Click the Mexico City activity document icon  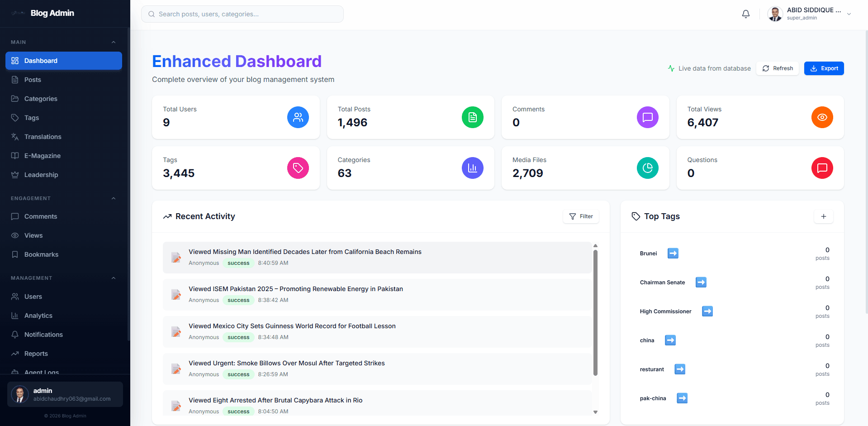click(176, 331)
